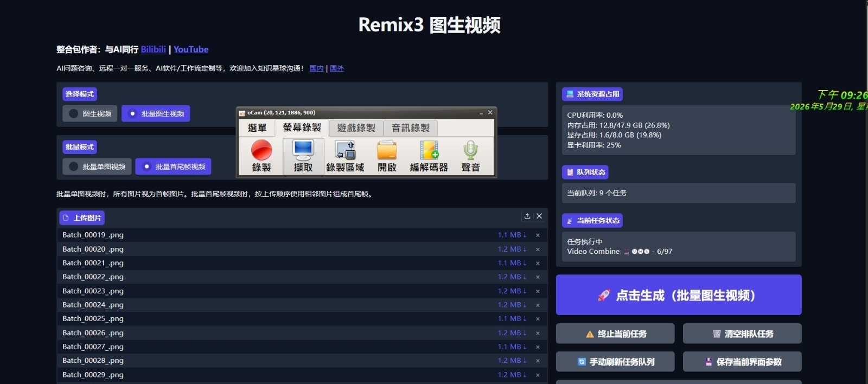This screenshot has width=868, height=384.
Task: Open the 選單 menu in oCam
Action: tap(257, 128)
